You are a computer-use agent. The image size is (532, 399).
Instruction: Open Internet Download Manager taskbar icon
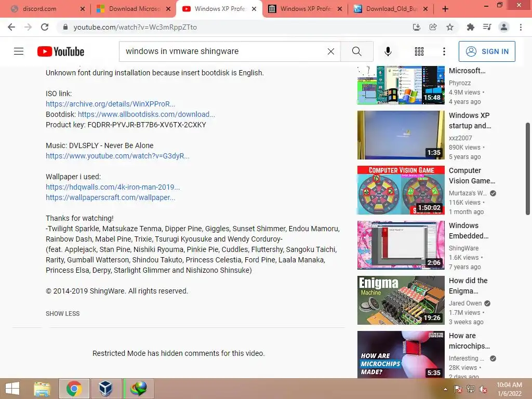click(138, 389)
